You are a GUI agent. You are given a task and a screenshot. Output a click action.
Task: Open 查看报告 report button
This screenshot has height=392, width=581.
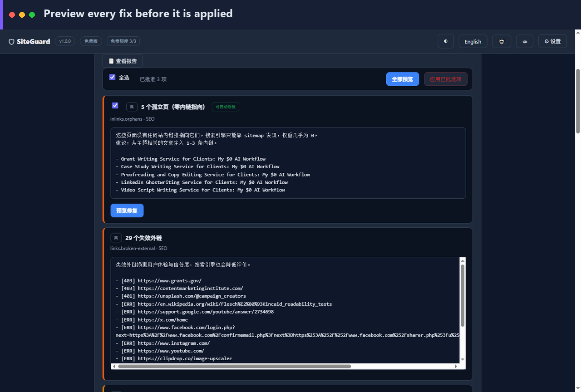coord(123,61)
